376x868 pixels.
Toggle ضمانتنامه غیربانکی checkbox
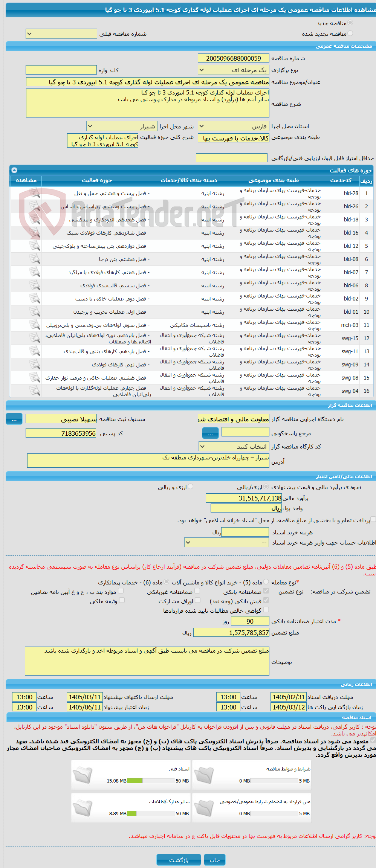point(197,591)
